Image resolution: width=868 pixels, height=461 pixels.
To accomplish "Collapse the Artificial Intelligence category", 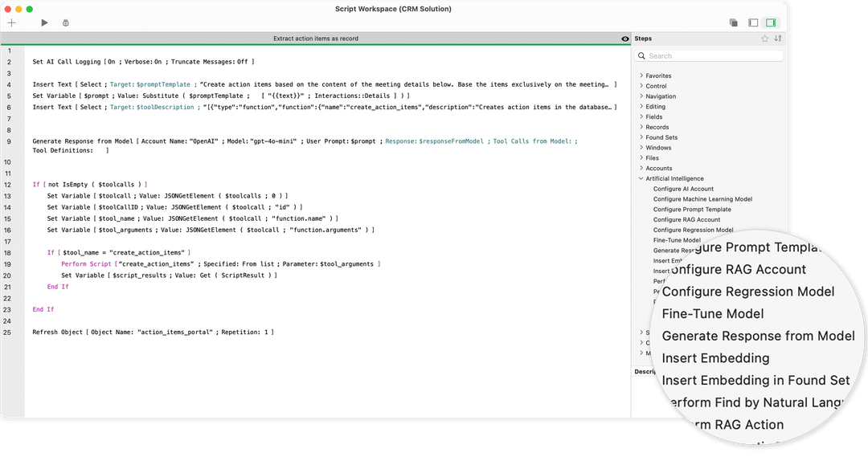I will point(641,178).
